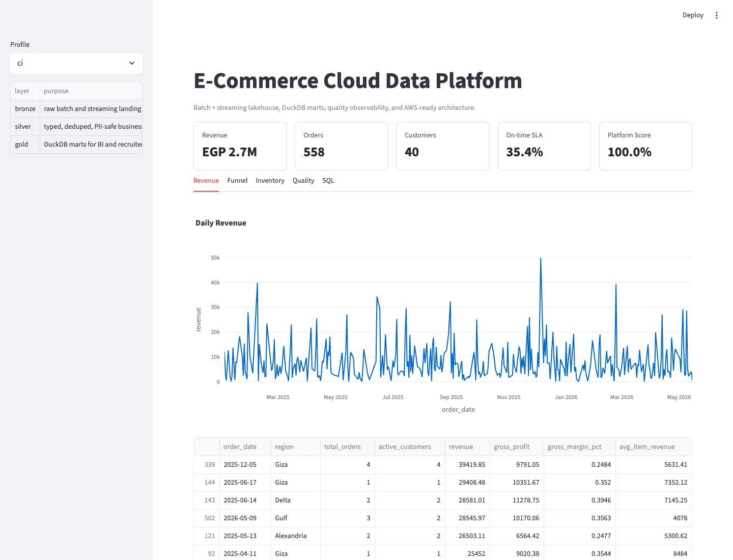
Task: Click the E-Commerce Cloud Data Platform heading
Action: [358, 81]
